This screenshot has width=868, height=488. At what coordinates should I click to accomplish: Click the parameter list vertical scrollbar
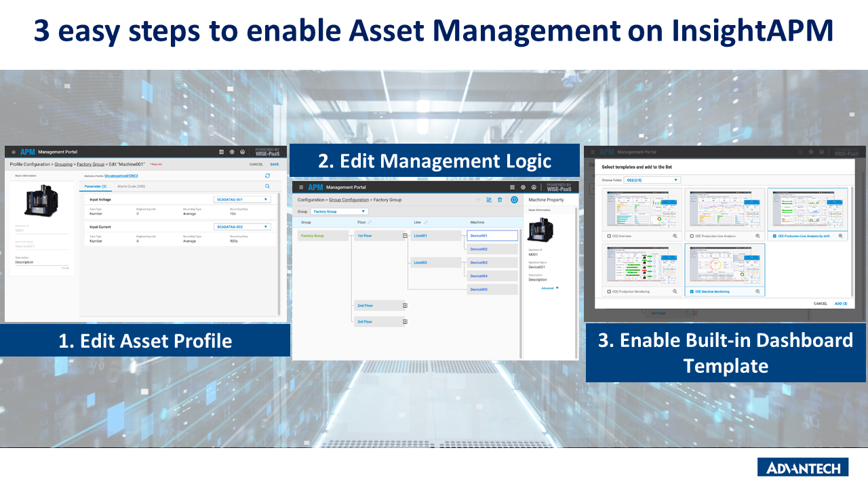point(279,254)
